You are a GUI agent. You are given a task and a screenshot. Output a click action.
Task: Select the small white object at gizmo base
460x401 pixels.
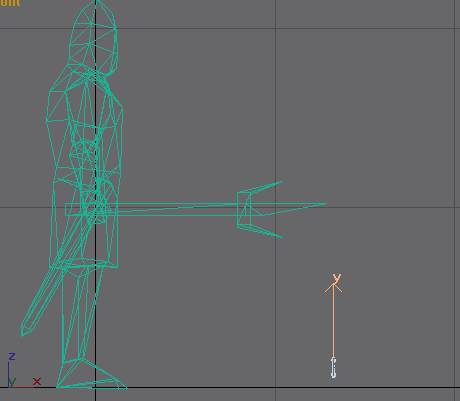333,368
